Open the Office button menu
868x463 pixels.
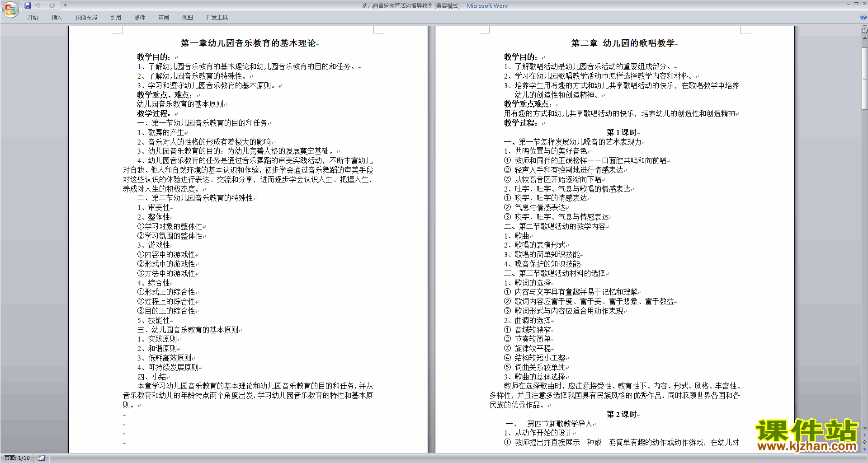(10, 9)
